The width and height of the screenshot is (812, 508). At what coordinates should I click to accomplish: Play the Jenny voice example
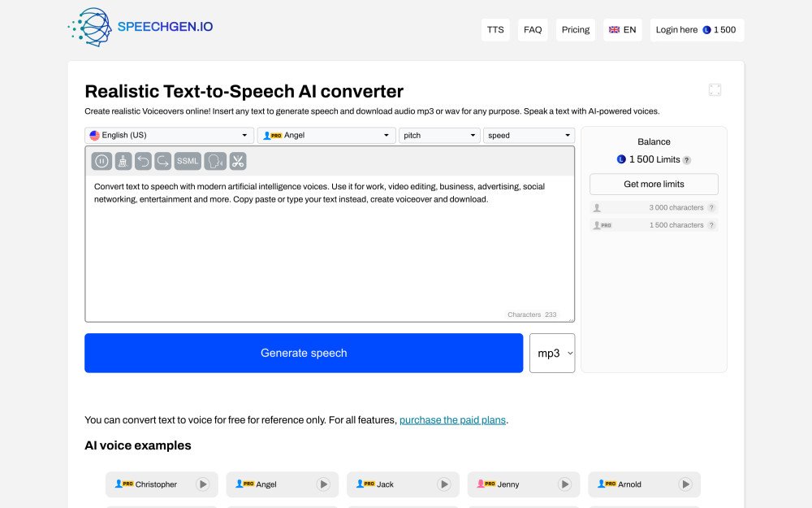566,484
